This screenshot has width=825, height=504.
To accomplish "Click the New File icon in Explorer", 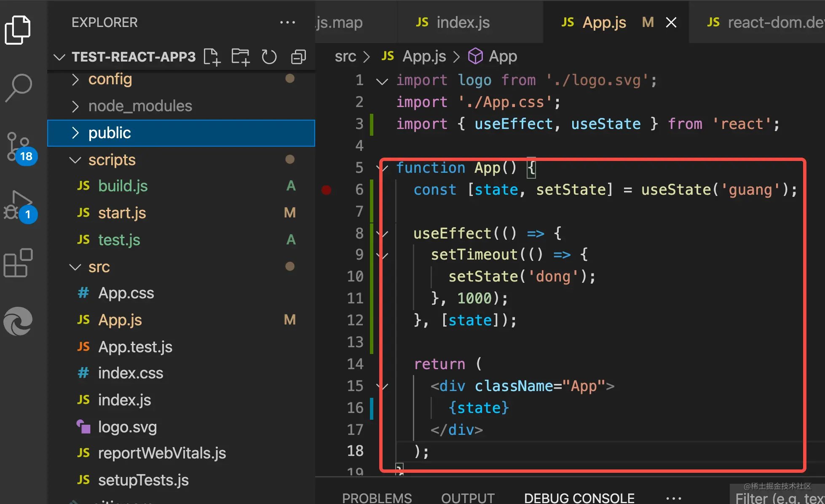I will click(x=212, y=57).
